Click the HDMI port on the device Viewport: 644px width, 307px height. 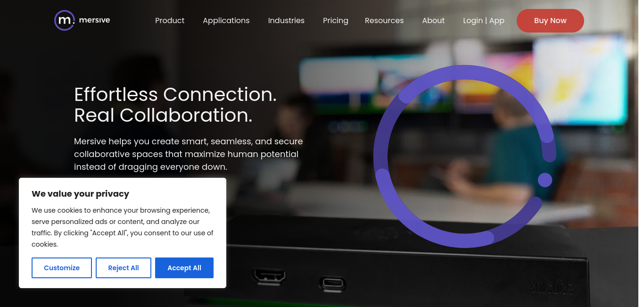click(269, 276)
